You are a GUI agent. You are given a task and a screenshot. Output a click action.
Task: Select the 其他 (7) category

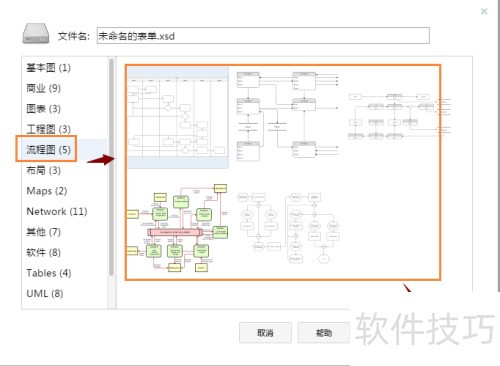43,232
